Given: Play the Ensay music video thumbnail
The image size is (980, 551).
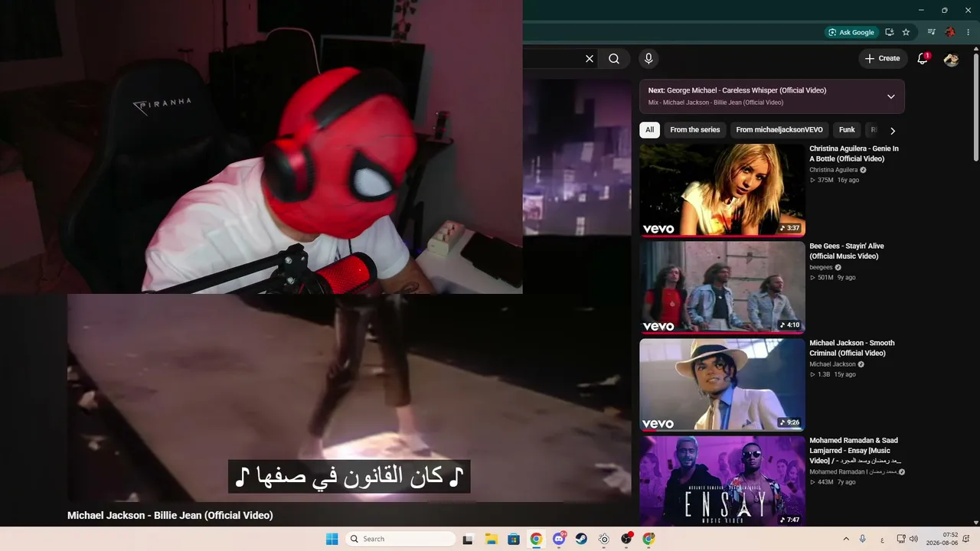Looking at the screenshot, I should pyautogui.click(x=722, y=481).
